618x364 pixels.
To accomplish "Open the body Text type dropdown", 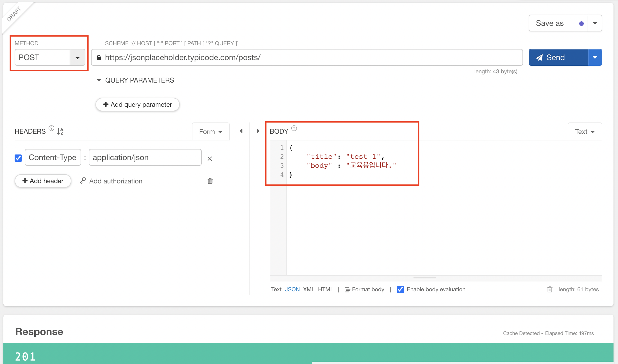I will coord(585,131).
